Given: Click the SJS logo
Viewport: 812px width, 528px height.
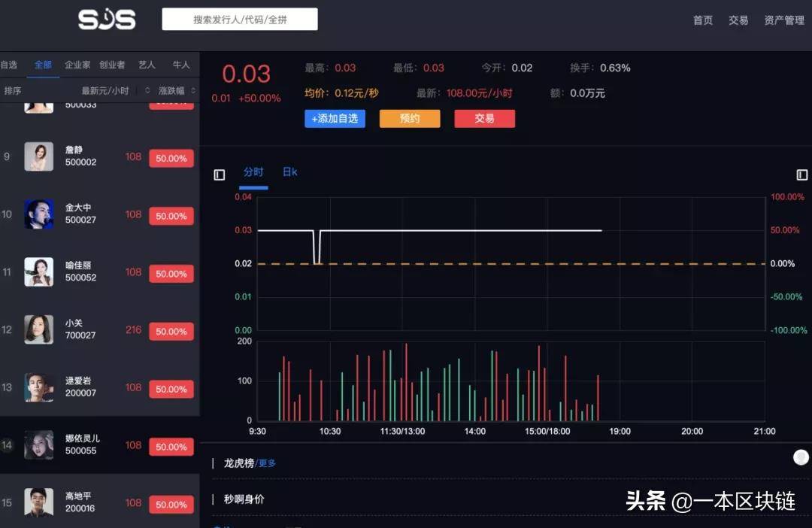Looking at the screenshot, I should click(107, 20).
